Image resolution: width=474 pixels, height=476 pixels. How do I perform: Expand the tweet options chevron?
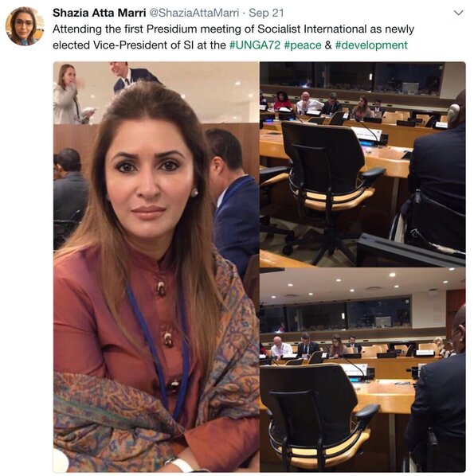[458, 13]
